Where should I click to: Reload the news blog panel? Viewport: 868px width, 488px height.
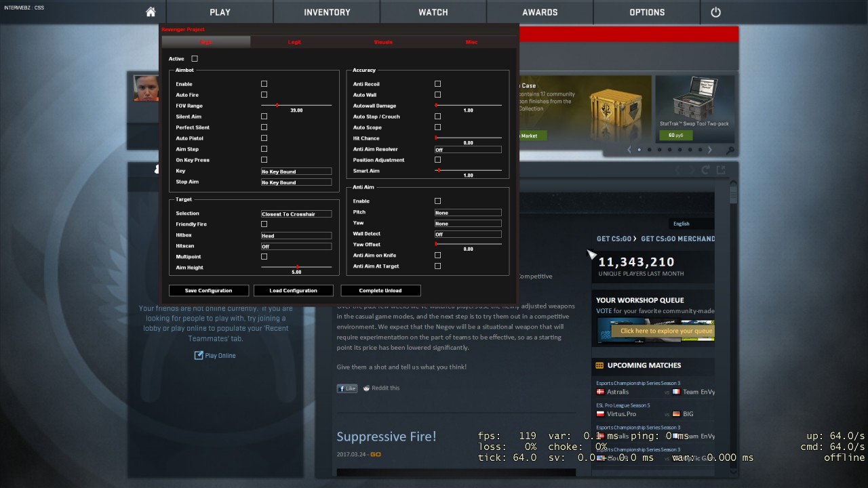(706, 169)
